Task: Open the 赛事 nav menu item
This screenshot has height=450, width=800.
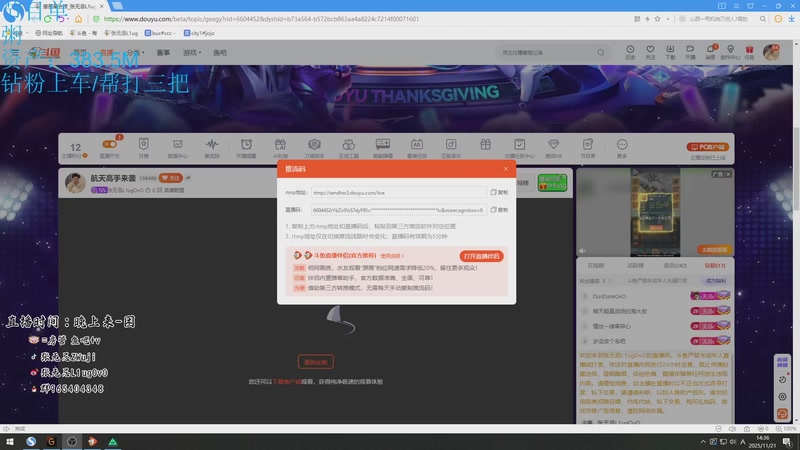Action: (x=163, y=53)
